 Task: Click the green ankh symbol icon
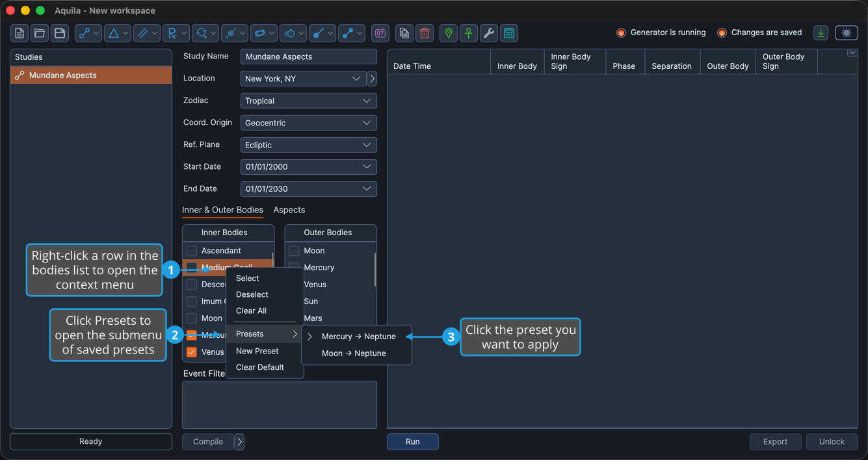point(469,33)
